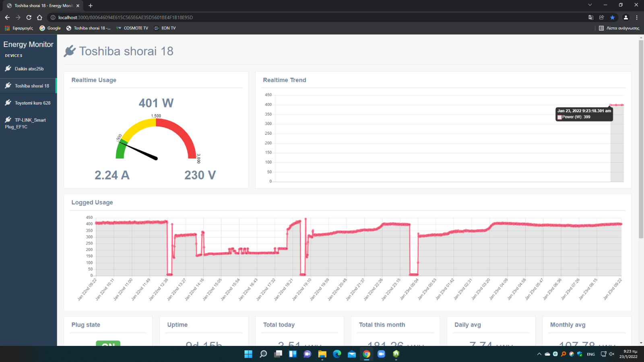This screenshot has height=362, width=644.
Task: Select the Toshiba shorai 18 browser tab
Action: coord(43,6)
